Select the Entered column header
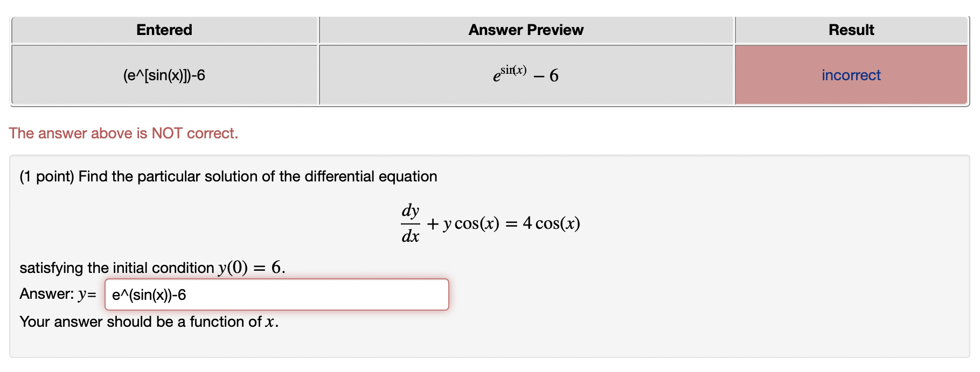Image resolution: width=980 pixels, height=372 pixels. 163,30
